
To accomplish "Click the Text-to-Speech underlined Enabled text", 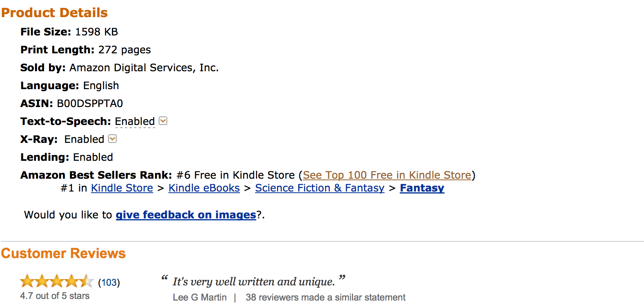I will [135, 121].
